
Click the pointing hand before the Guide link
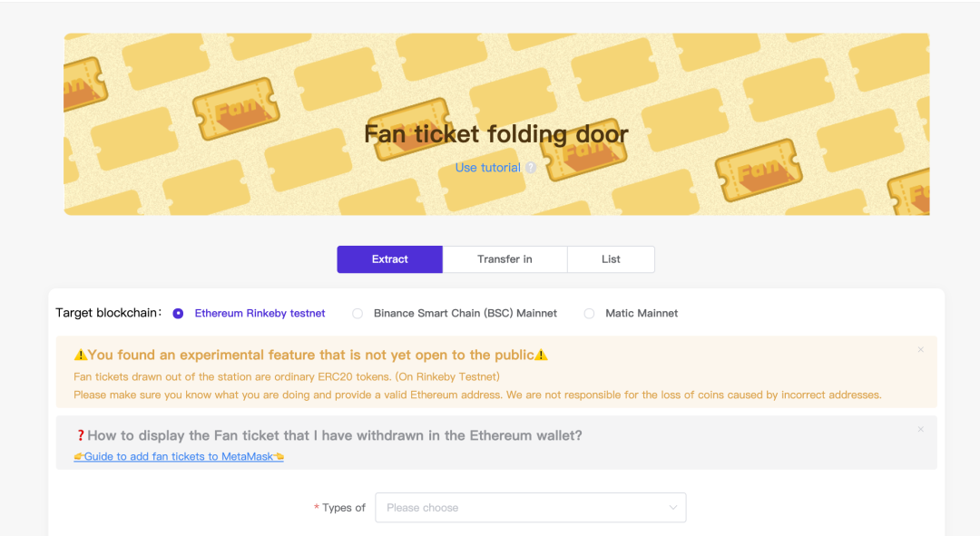(79, 456)
